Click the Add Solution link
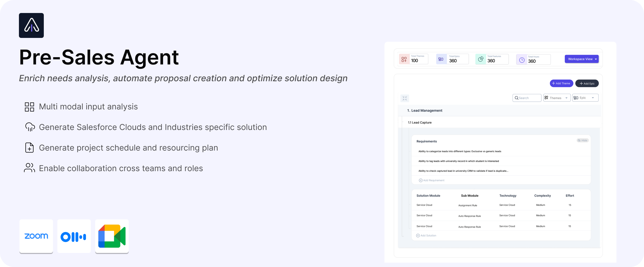 click(426, 236)
